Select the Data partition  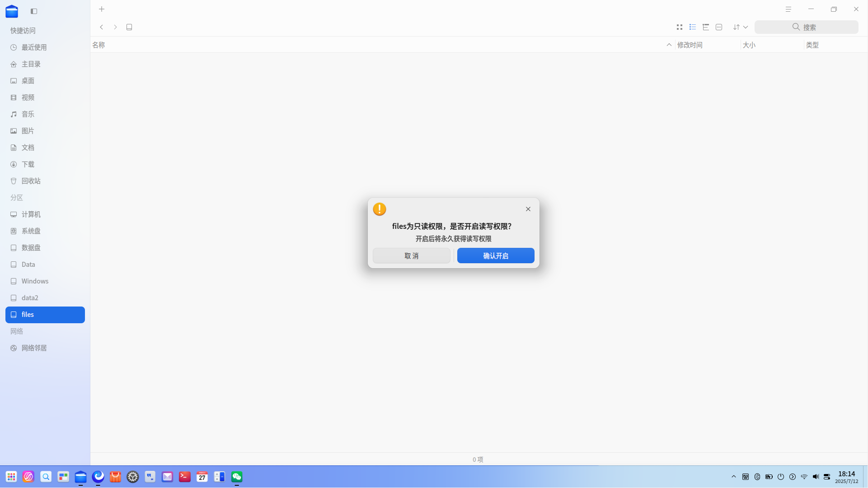point(45,265)
